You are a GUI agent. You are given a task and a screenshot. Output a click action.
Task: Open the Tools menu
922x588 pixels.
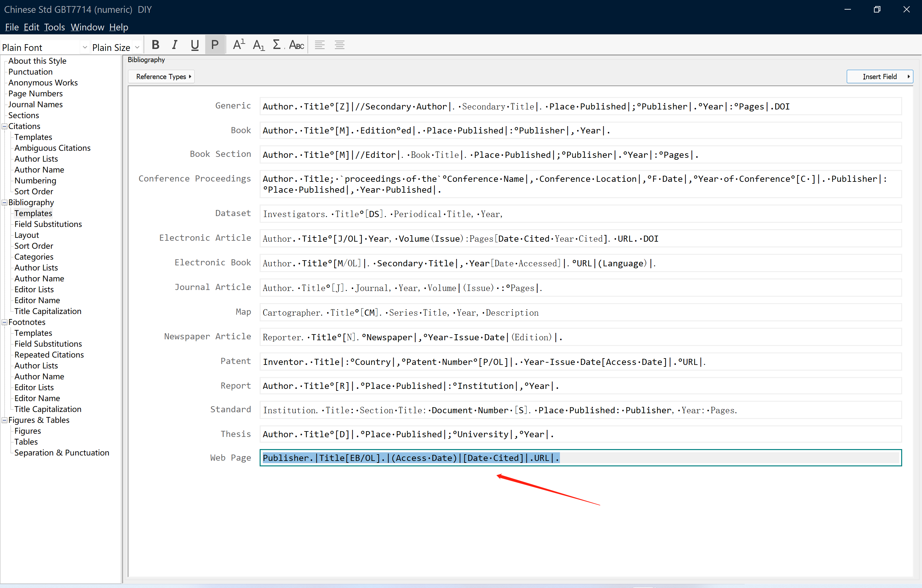(x=54, y=27)
